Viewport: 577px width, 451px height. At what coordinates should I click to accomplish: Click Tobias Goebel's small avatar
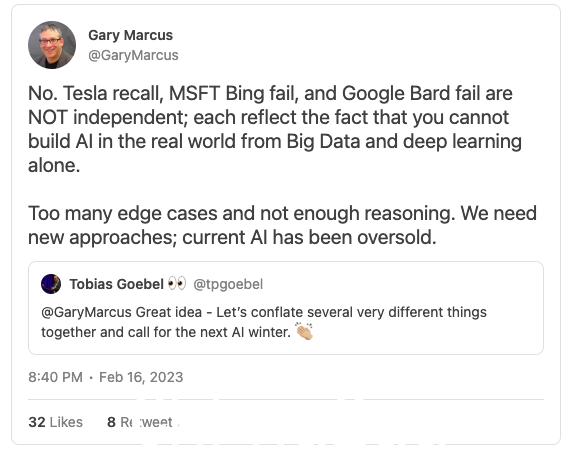click(x=51, y=284)
